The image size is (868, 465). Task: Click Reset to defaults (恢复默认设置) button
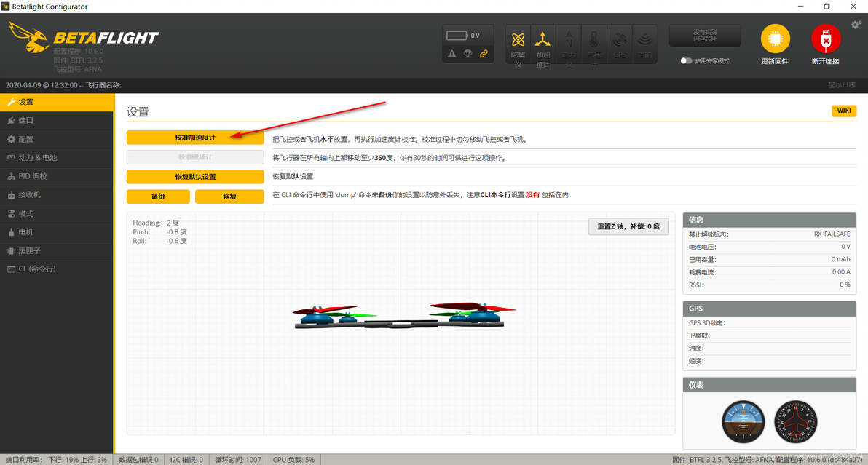pos(195,177)
